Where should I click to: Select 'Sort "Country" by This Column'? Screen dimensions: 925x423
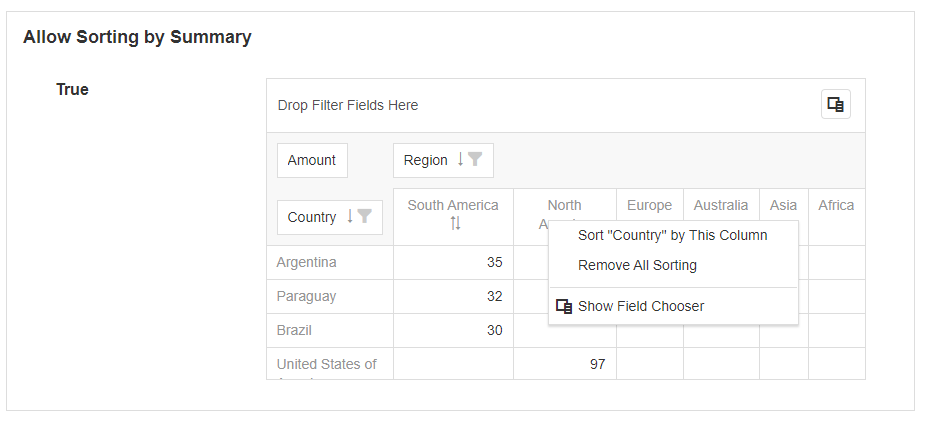click(673, 235)
